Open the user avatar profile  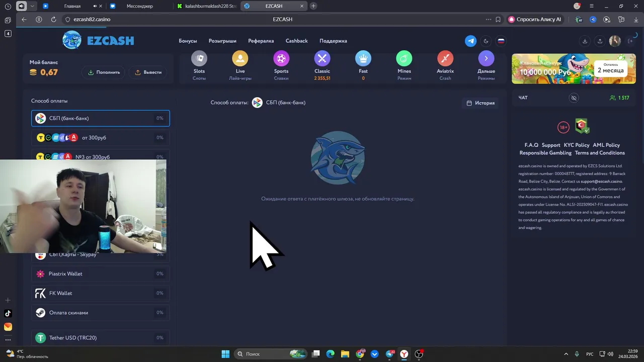(615, 41)
